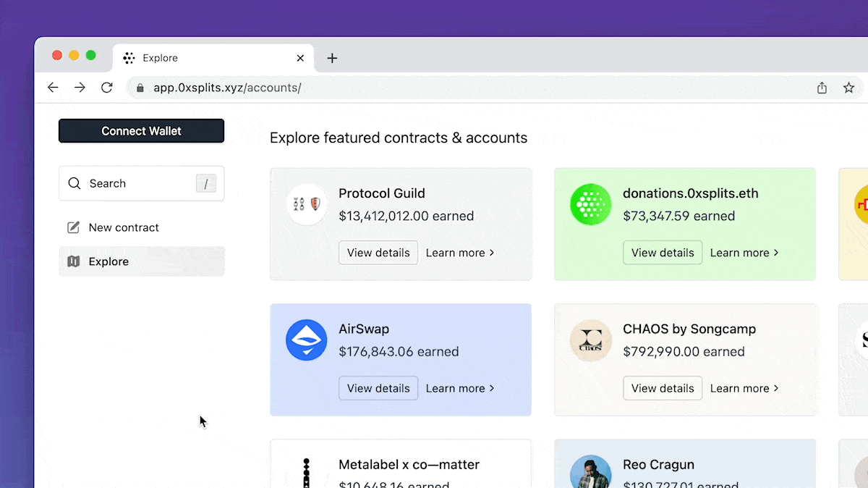Click Learn more on CHAOS card
The height and width of the screenshot is (488, 868).
(744, 388)
